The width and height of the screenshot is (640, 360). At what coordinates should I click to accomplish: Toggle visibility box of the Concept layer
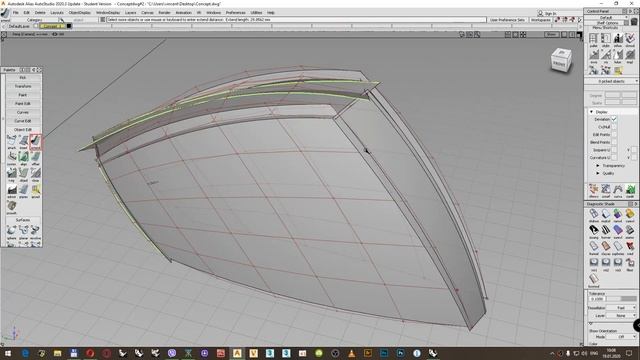pos(36,26)
